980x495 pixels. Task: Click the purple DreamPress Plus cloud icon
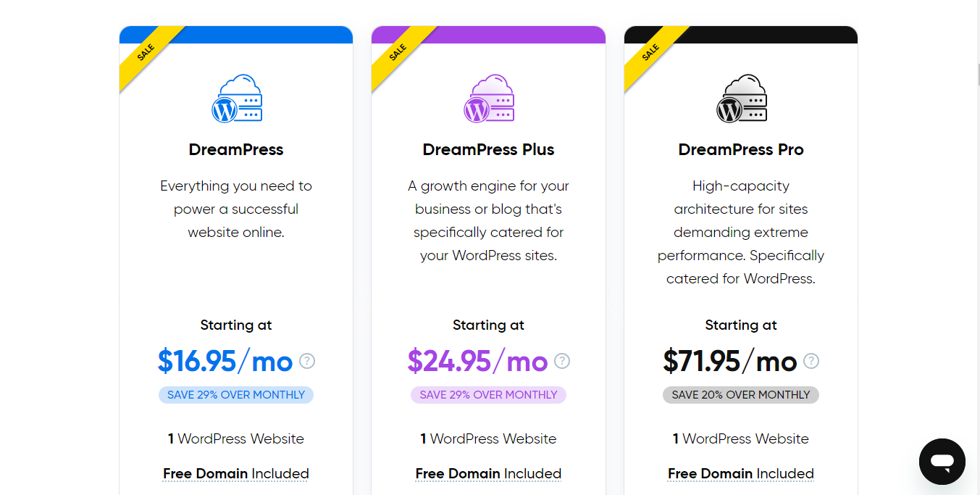pyautogui.click(x=489, y=98)
